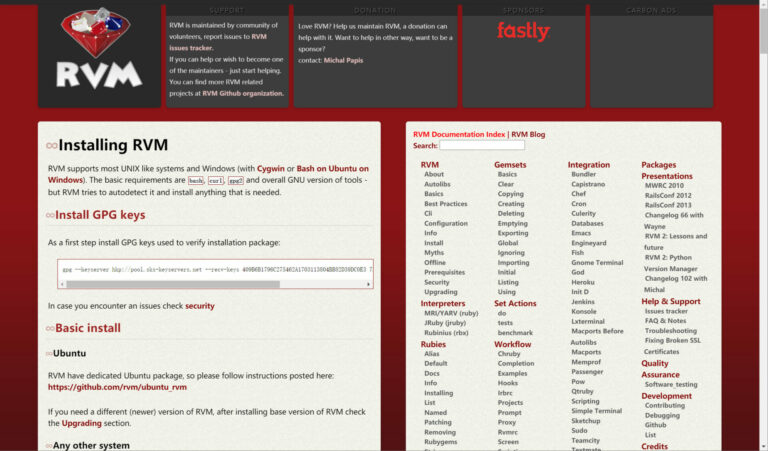Open RailsConf 2012 presentation link
Viewport: 768px width, 451px height.
click(668, 195)
